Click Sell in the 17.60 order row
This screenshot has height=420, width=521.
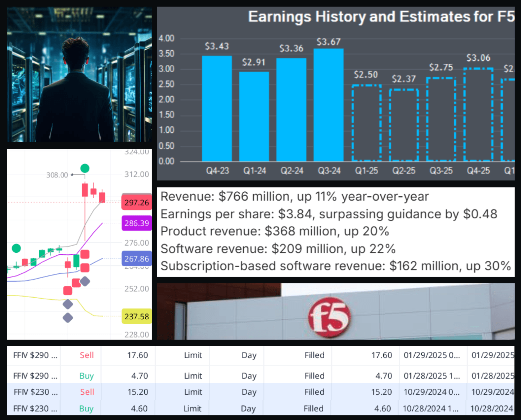tap(87, 355)
